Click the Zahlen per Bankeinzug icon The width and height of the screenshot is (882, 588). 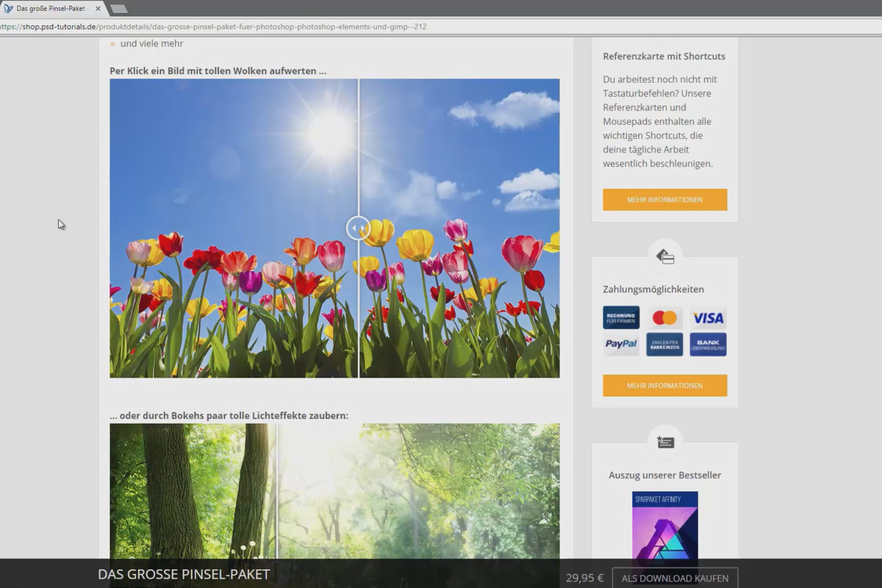click(664, 344)
